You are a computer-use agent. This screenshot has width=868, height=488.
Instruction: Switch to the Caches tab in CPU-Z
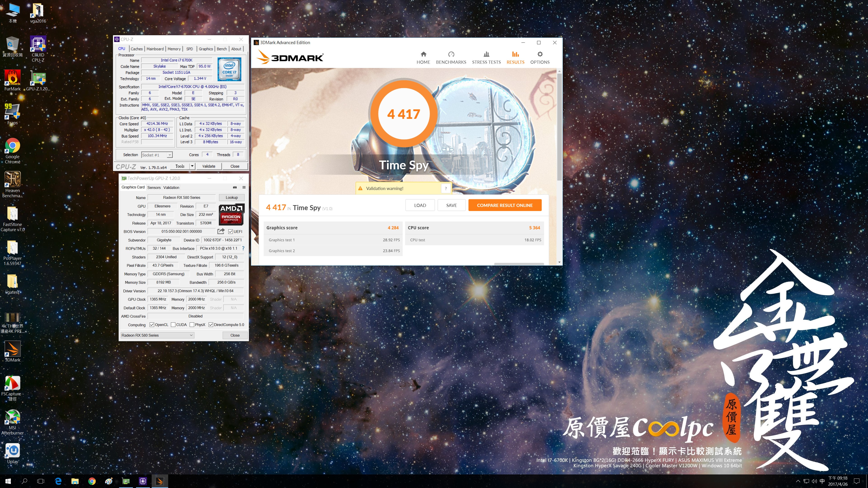tap(137, 49)
